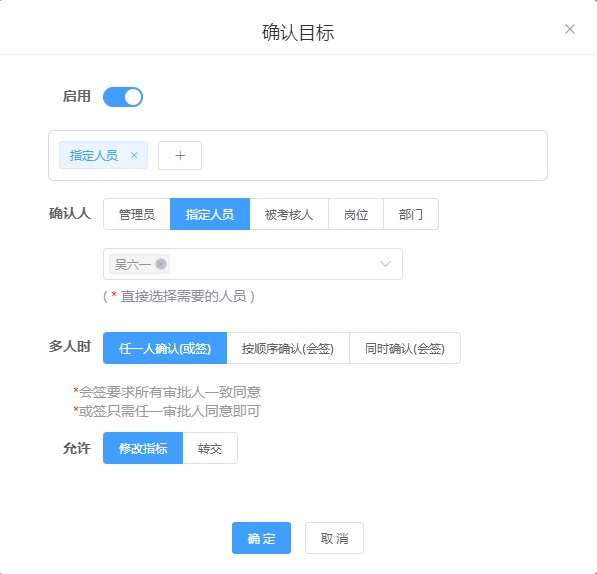Choose the 指定人员 confirmer option
Image resolution: width=597 pixels, height=574 pixels.
click(210, 214)
